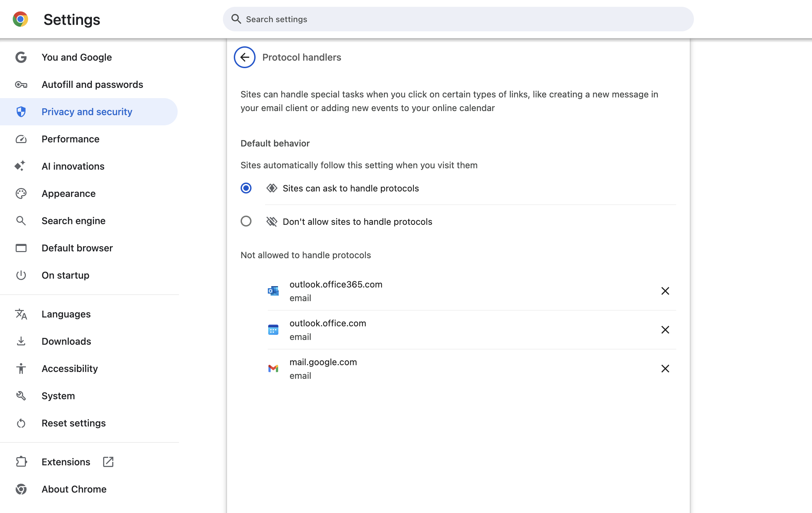This screenshot has height=513, width=812.
Task: Open You and Google settings
Action: tap(77, 57)
